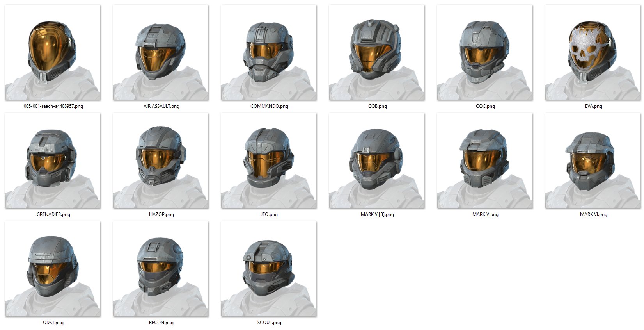Click the JFO helmet thumbnail

pos(268,161)
